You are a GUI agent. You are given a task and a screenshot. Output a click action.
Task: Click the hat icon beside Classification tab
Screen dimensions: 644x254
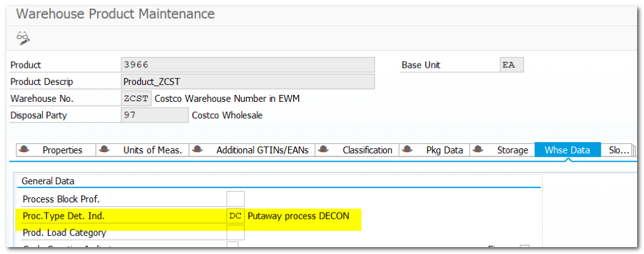coord(325,150)
